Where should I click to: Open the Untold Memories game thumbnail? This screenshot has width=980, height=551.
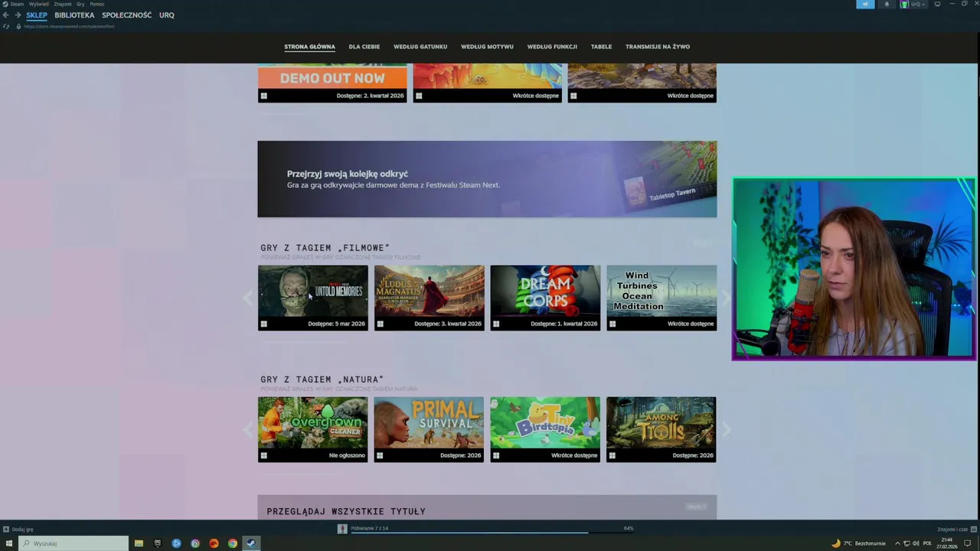pos(313,292)
